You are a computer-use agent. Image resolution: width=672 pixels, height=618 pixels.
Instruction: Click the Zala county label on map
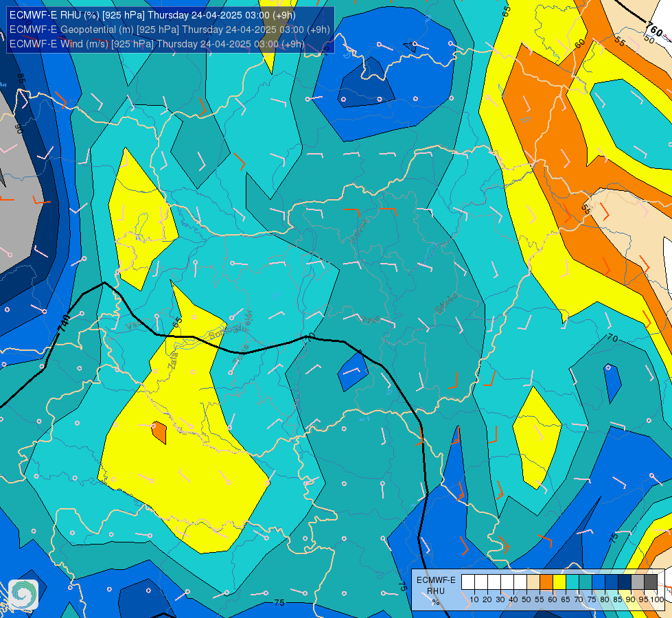tap(173, 361)
